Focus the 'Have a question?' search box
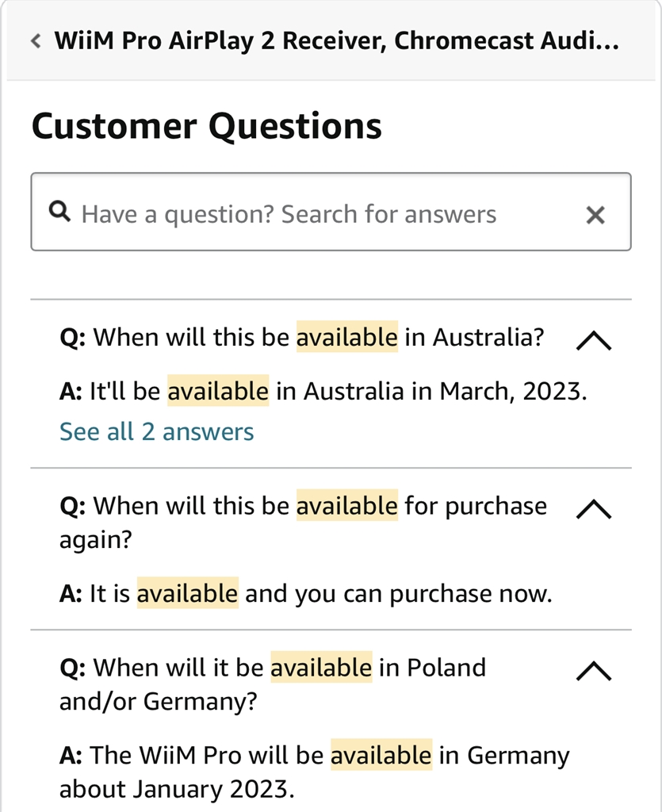This screenshot has height=812, width=662. pos(331,212)
